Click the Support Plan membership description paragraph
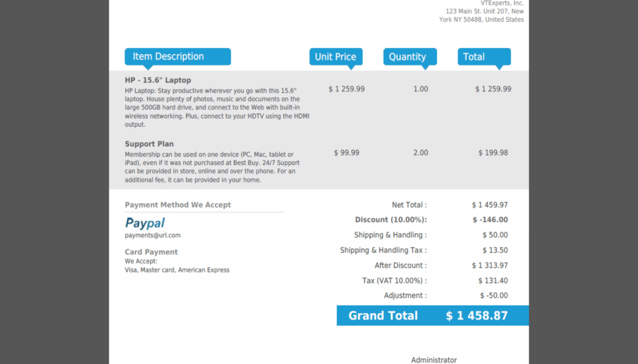The image size is (638, 364). [212, 167]
